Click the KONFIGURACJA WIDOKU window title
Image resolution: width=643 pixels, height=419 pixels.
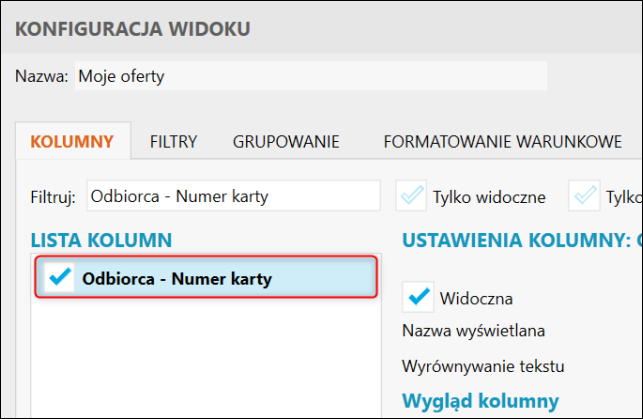(133, 28)
